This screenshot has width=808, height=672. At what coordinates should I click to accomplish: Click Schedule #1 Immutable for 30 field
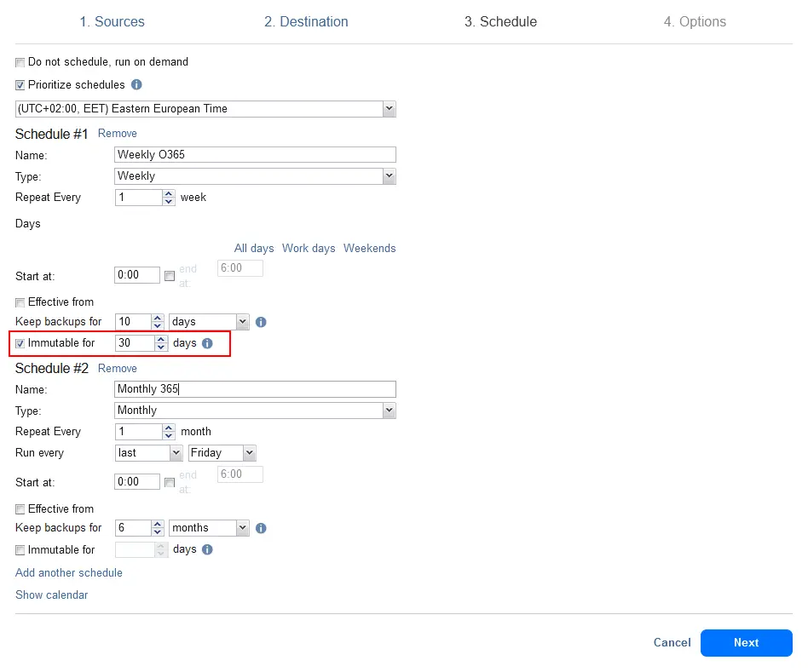tap(135, 343)
